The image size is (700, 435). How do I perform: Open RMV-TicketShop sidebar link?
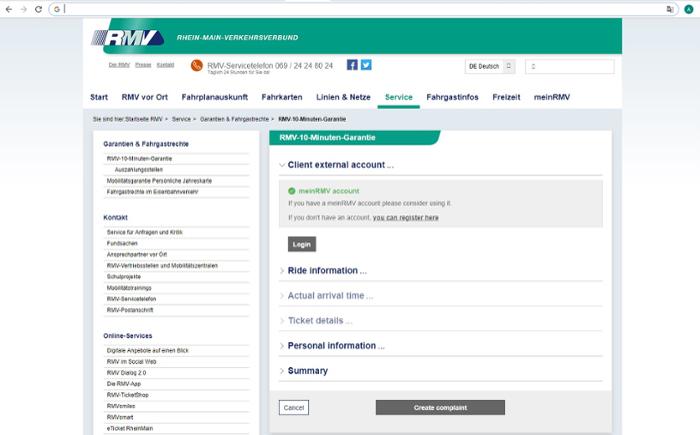(x=128, y=395)
